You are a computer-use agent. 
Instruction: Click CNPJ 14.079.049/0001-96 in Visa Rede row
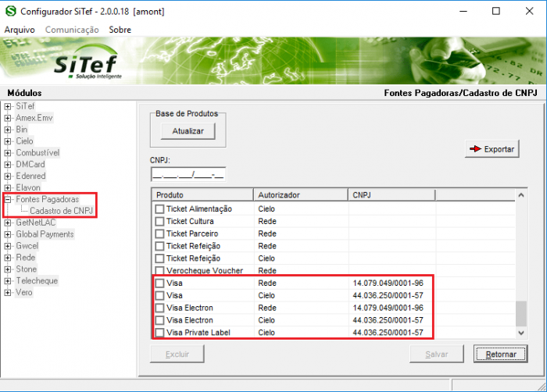pyautogui.click(x=388, y=283)
